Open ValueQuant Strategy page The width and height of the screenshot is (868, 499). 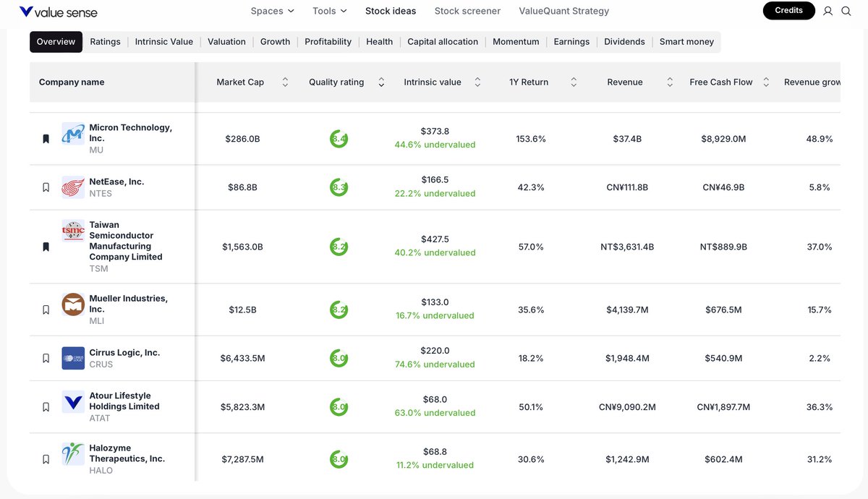pos(564,11)
